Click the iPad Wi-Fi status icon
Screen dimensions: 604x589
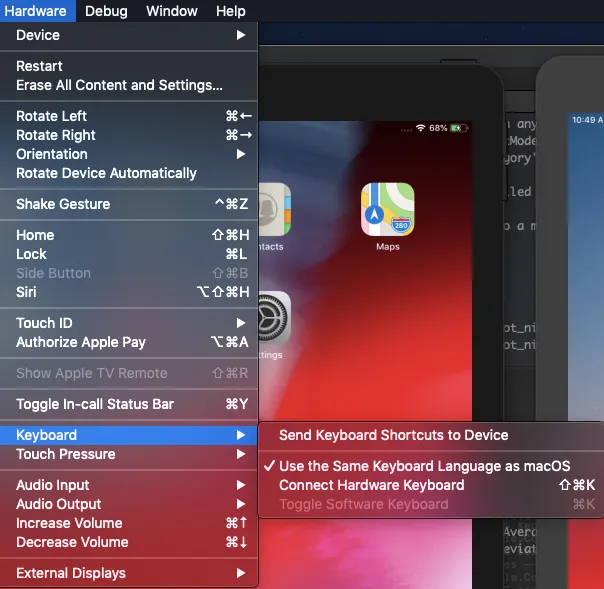tap(420, 128)
